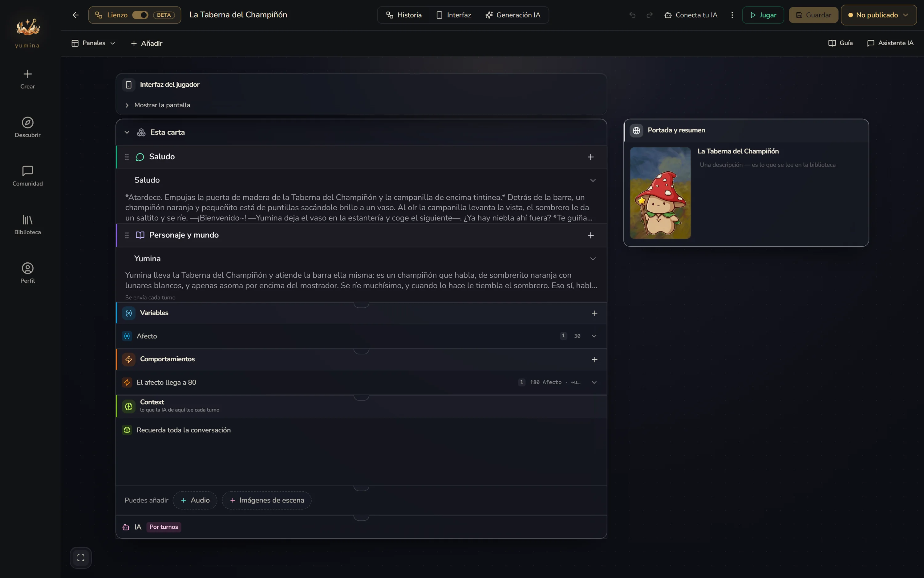Screen dimensions: 924x578
Task: Open Crear in the sidebar
Action: coord(27,79)
